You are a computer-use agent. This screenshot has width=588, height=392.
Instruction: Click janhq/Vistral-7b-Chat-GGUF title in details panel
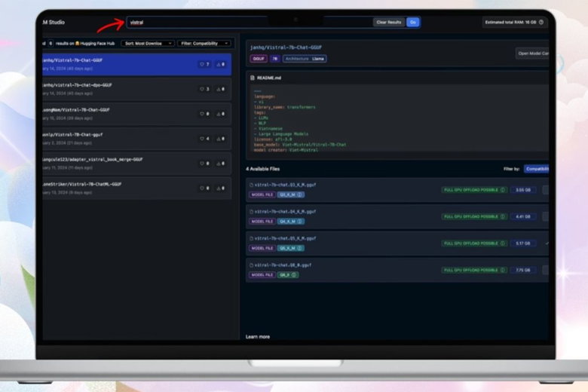click(x=286, y=47)
